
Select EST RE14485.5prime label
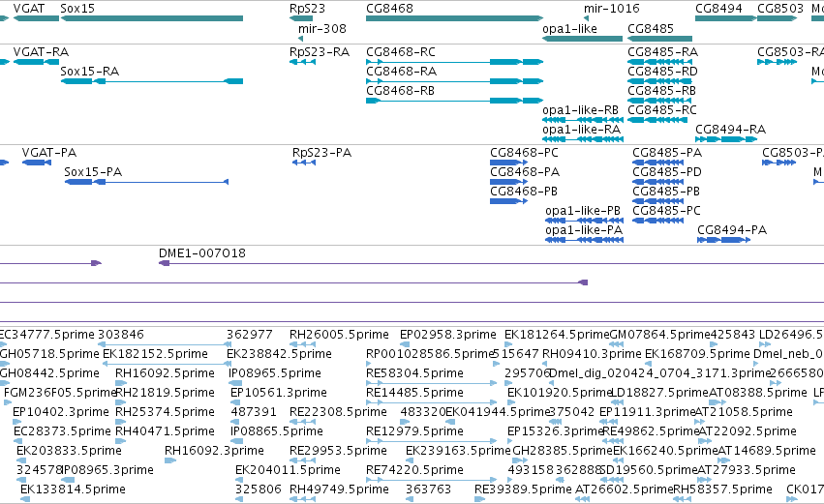(x=414, y=393)
